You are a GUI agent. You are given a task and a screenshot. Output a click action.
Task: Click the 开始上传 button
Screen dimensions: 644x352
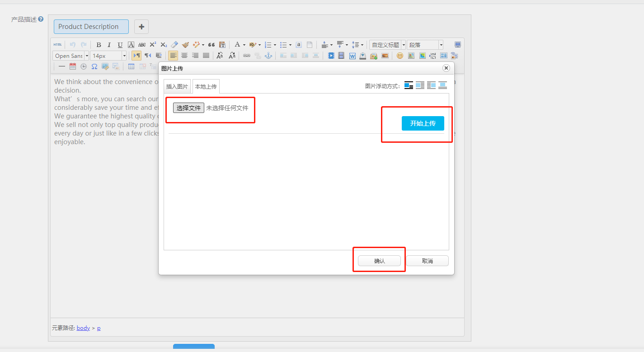(423, 123)
